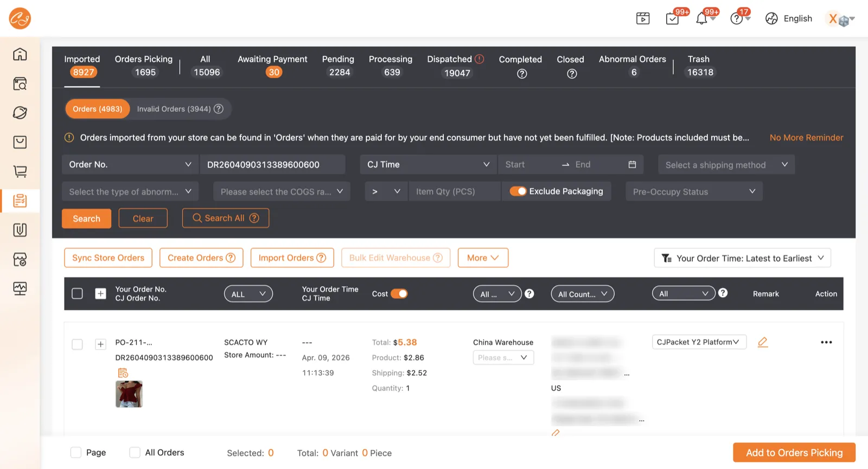Viewport: 868px width, 469px height.
Task: Open the Select a shipping method dropdown
Action: pyautogui.click(x=726, y=164)
